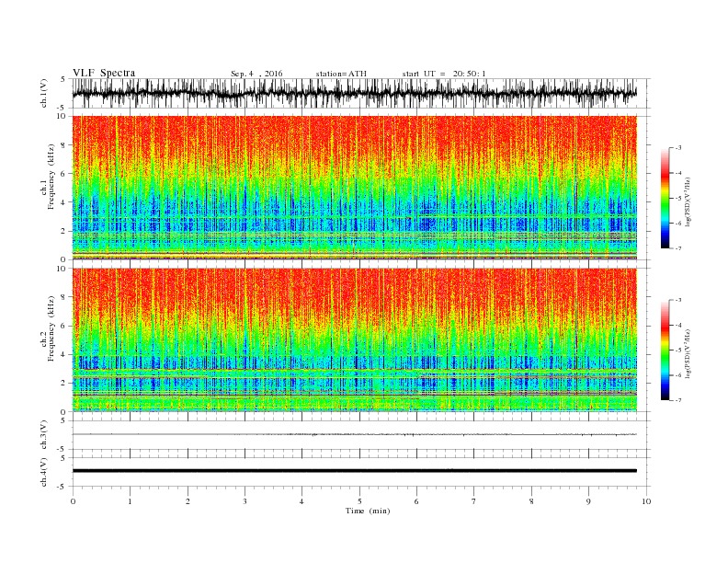Image resolution: width=728 pixels, height=563 pixels.
Task: Click time axis tick label "5"
Action: point(359,501)
